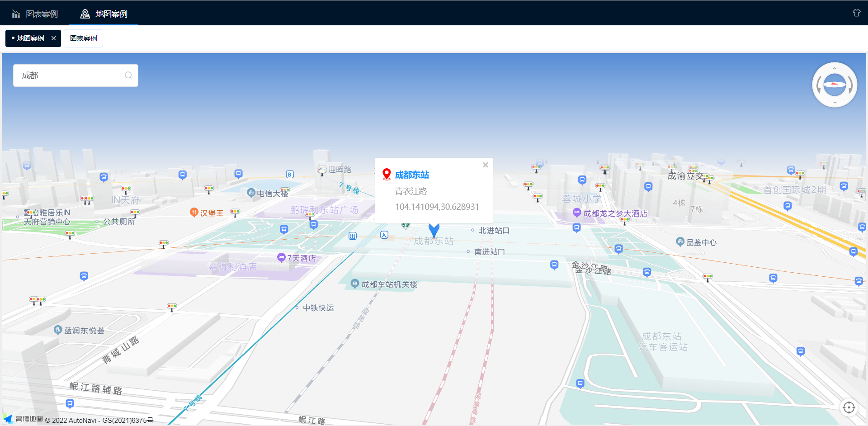This screenshot has height=426, width=868.
Task: Click the 成都龙之梦大酒店 hotel icon
Action: pyautogui.click(x=577, y=213)
